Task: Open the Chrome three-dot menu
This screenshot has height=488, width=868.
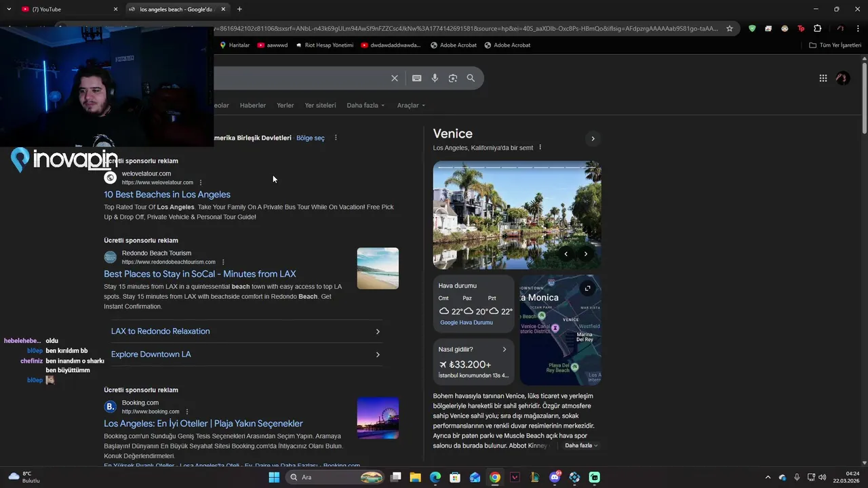Action: tap(859, 28)
